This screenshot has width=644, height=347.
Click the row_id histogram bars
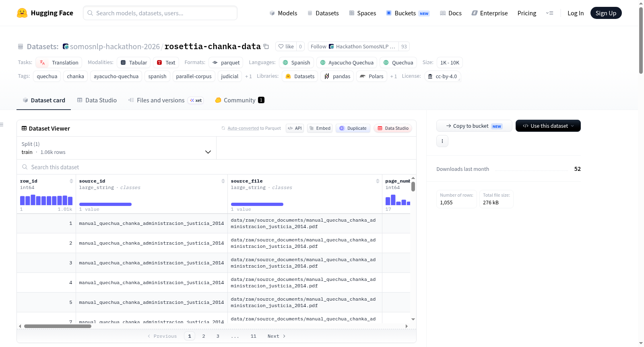pos(46,200)
